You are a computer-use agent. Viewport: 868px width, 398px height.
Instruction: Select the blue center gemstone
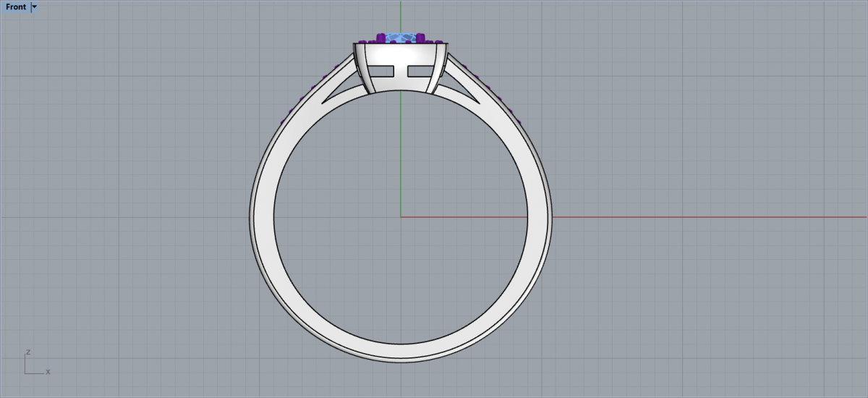click(401, 37)
